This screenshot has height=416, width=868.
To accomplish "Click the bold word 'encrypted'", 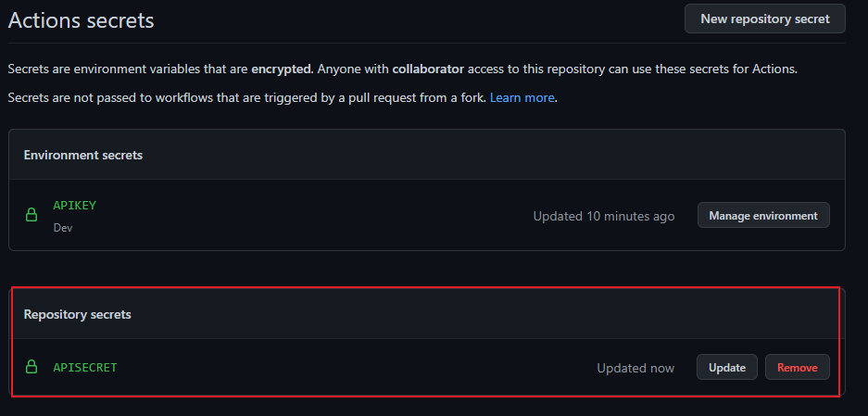I will tap(282, 69).
